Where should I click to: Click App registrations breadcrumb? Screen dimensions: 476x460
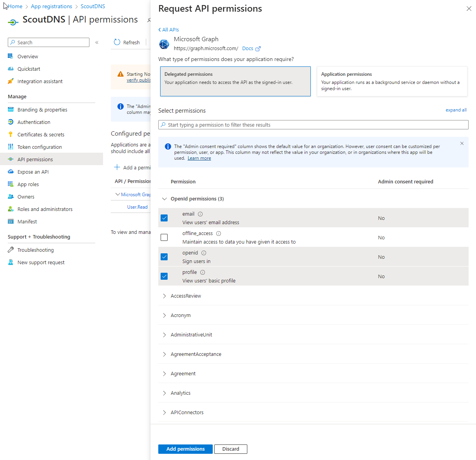pos(52,6)
